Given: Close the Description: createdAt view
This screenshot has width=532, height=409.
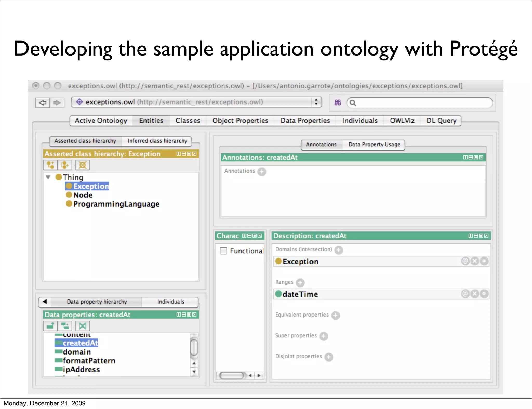Looking at the screenshot, I should (486, 236).
